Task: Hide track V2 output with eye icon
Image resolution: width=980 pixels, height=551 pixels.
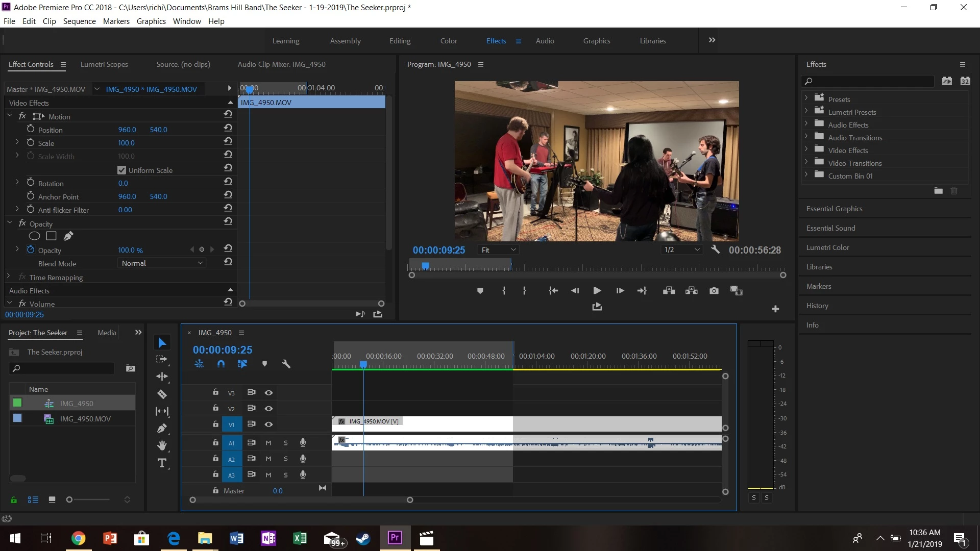Action: point(268,408)
